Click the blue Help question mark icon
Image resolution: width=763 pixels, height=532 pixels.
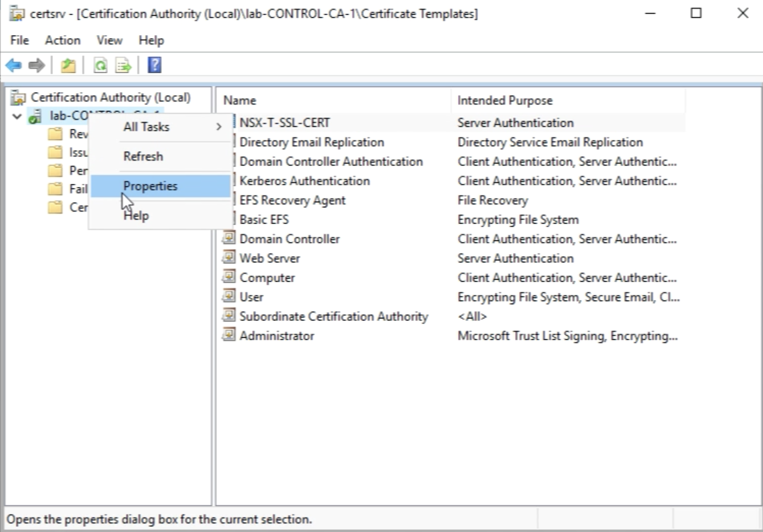(155, 65)
